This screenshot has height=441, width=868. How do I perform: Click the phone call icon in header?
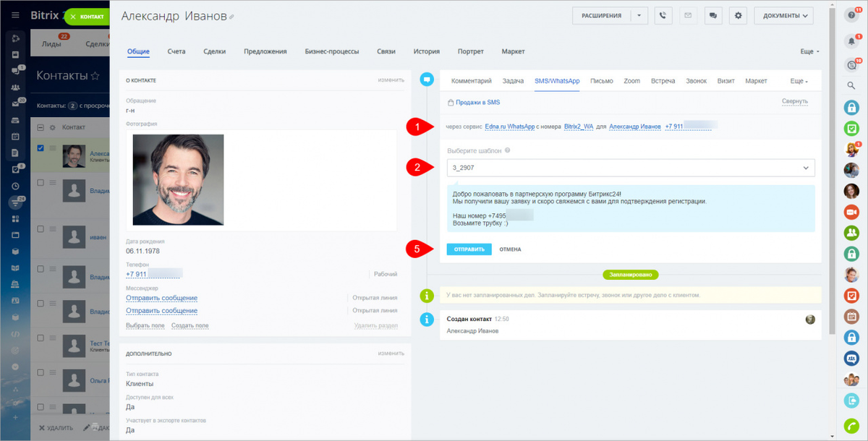coord(663,16)
